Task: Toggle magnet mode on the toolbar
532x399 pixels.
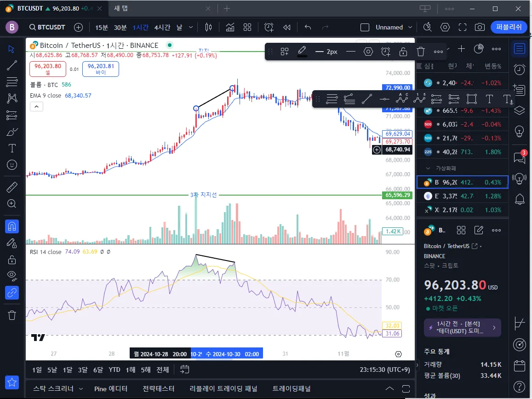Action: pyautogui.click(x=11, y=226)
